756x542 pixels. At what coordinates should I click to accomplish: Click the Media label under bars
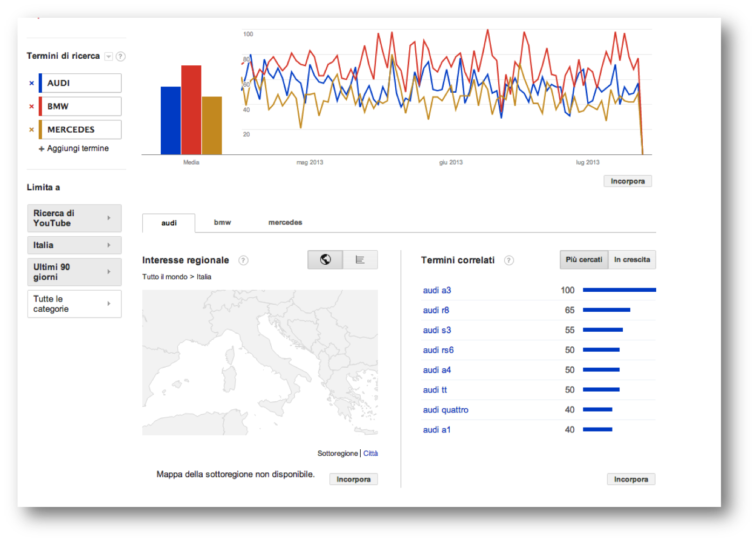[191, 162]
